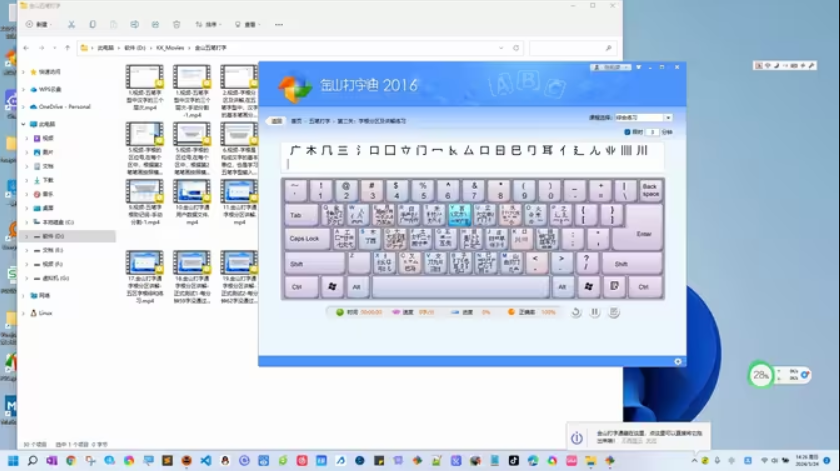Open the See more ellipsis menu in File Explorer

coord(279,25)
